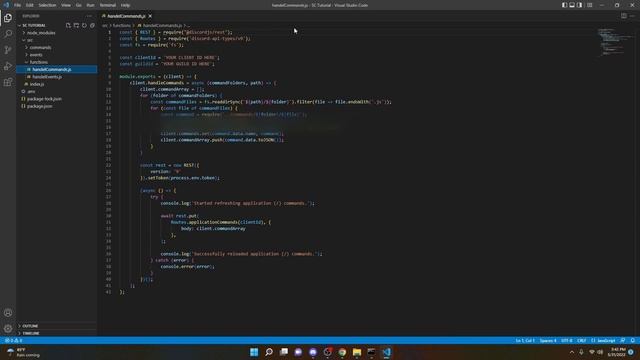Open the Extensions view
Screen dimensions: 640x360
point(8,82)
